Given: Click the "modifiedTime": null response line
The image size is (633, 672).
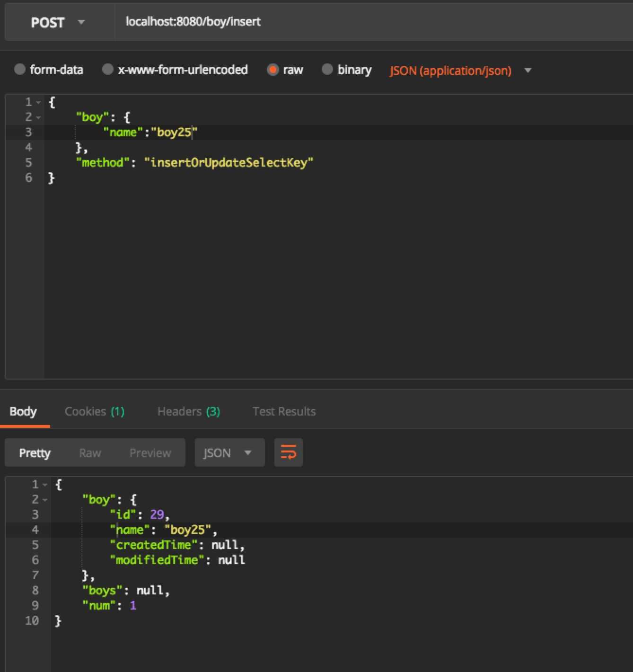Looking at the screenshot, I should [177, 560].
